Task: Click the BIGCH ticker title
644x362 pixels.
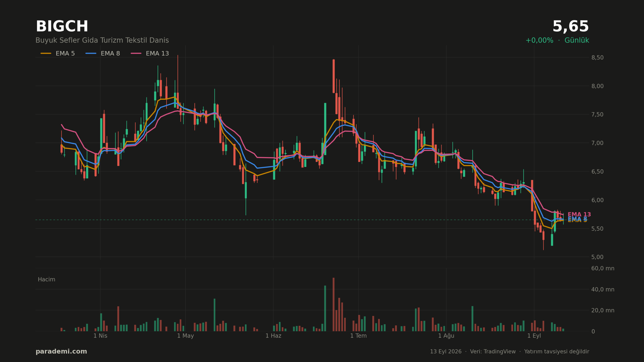Action: 62,27
